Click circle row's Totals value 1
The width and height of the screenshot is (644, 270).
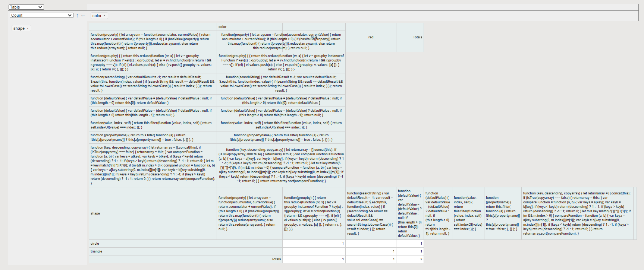click(x=410, y=244)
